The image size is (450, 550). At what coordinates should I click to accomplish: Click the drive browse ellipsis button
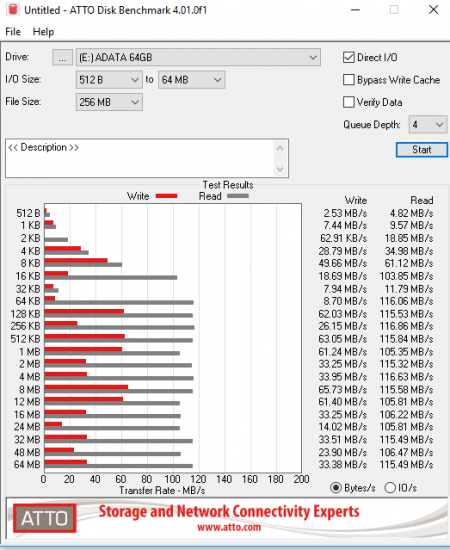[62, 58]
